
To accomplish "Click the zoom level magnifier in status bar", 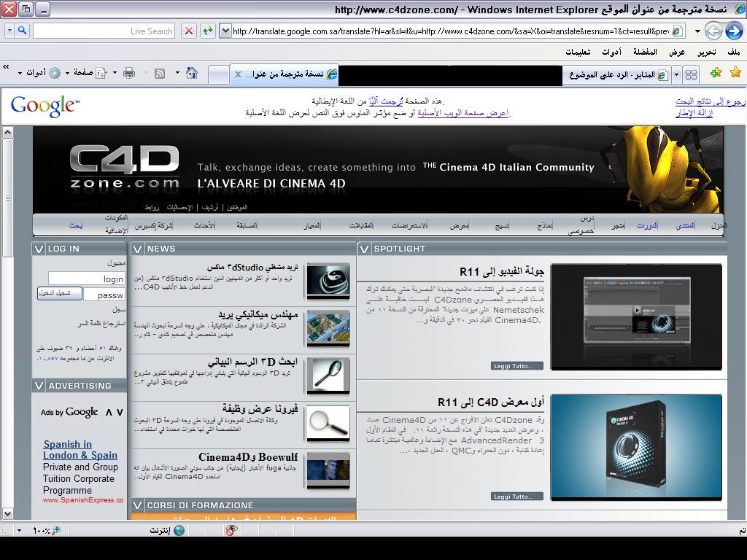I will tap(55, 530).
